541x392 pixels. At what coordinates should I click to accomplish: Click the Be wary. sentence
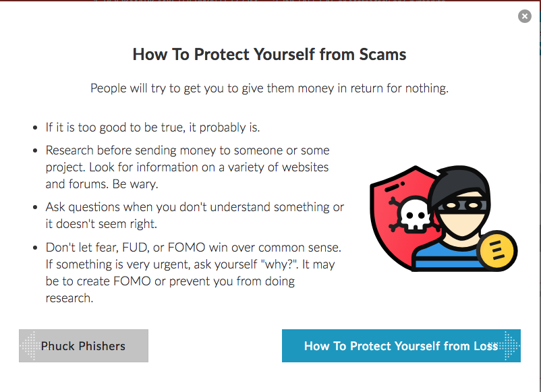coord(135,184)
